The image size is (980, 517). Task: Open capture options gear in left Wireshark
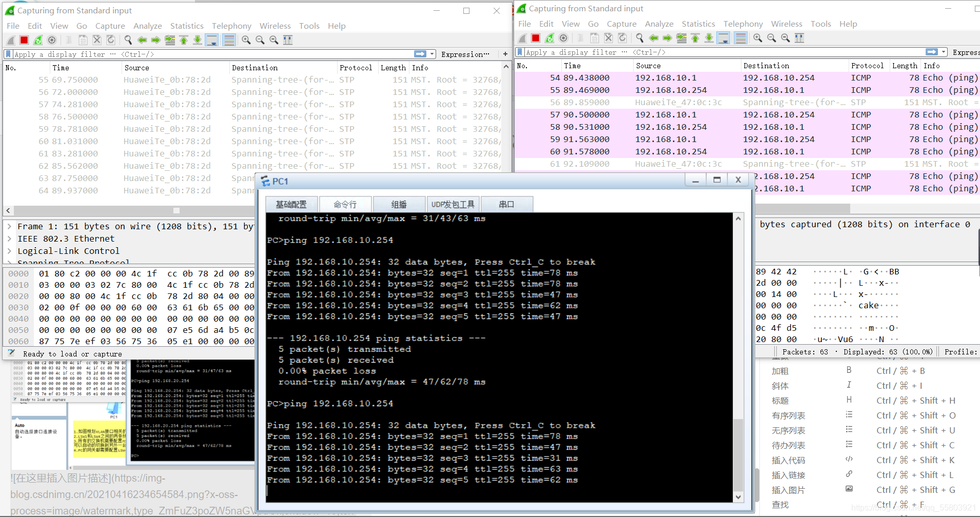pos(52,40)
